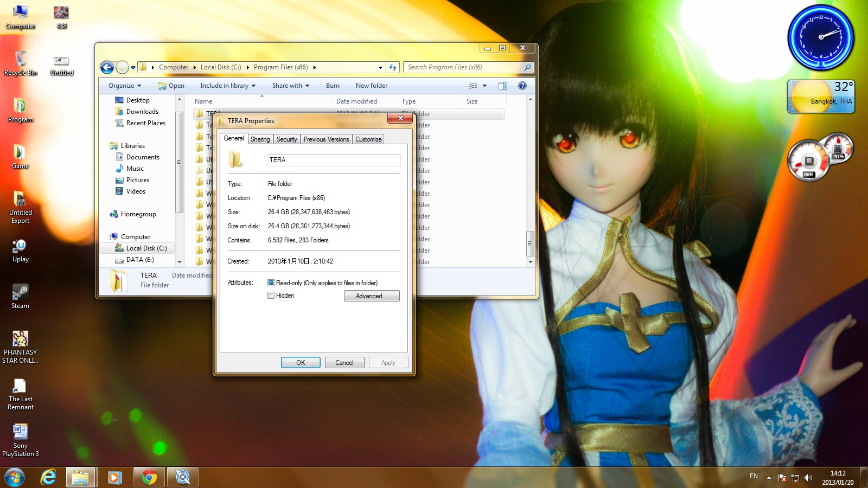Click the taskbar clock showing 14:12
Viewport: 868px width, 488px height.
(838, 478)
